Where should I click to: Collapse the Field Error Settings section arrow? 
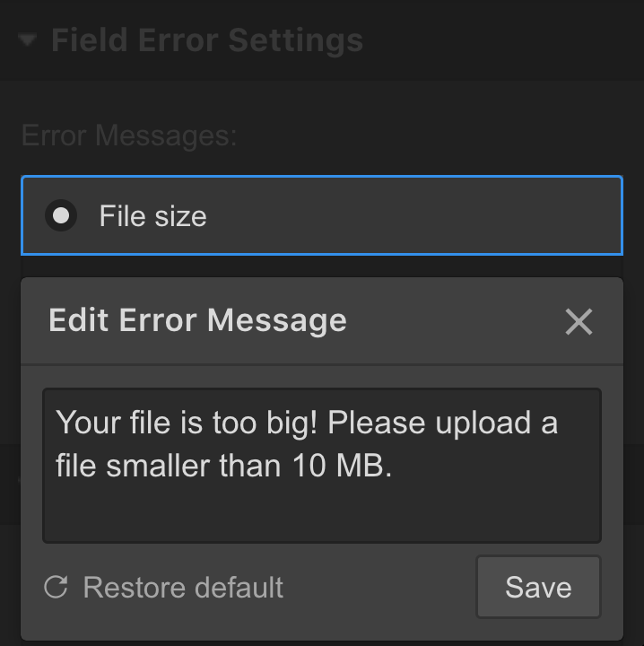point(28,40)
